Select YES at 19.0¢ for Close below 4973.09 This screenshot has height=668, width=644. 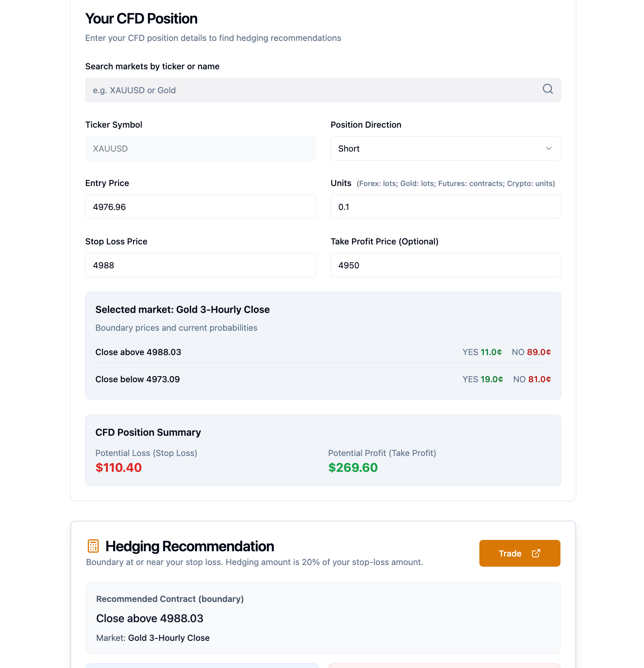[x=482, y=379]
